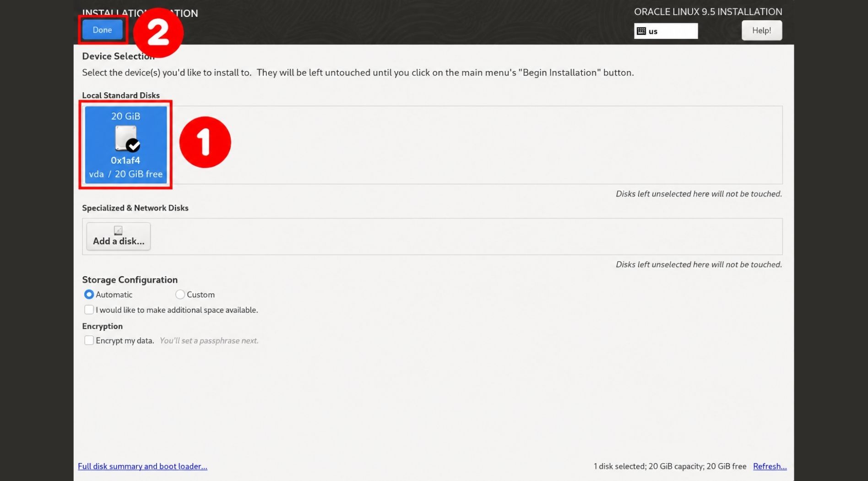This screenshot has width=868, height=481.
Task: Click the Add a disk... button
Action: coord(119,236)
